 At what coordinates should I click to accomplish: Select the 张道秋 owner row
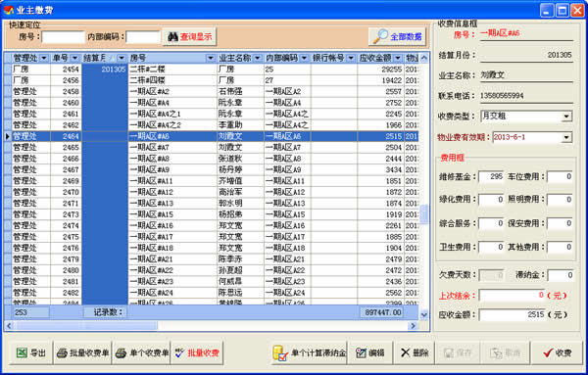coord(211,159)
